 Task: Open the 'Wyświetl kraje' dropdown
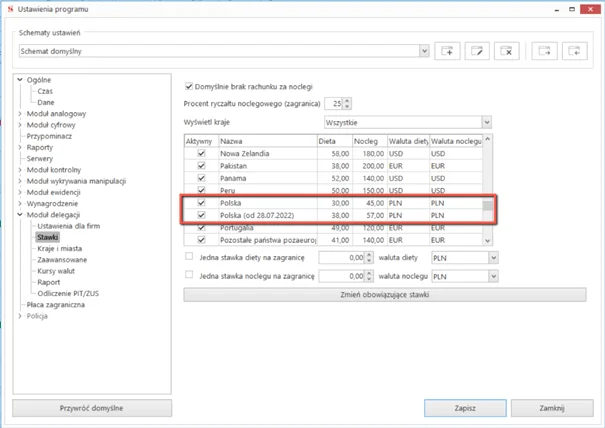486,122
